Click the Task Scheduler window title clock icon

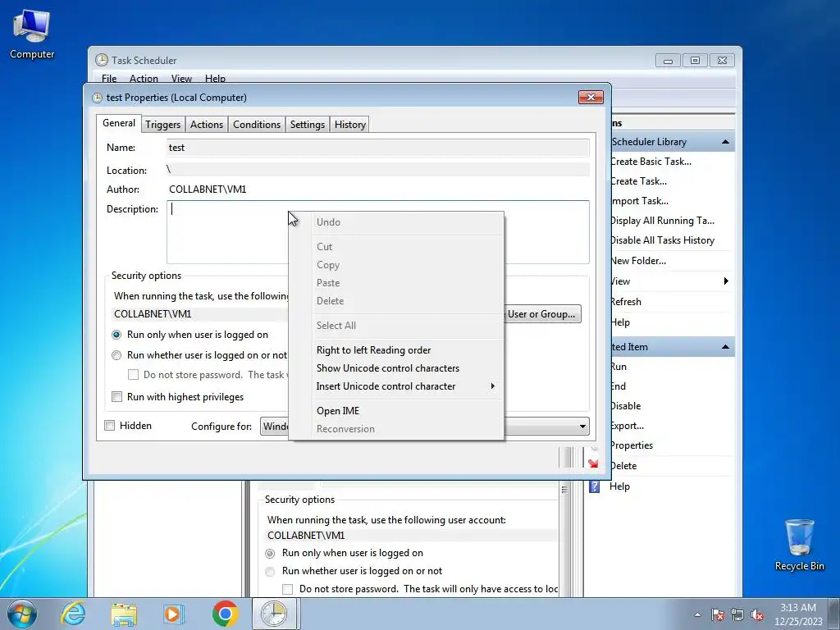pos(101,60)
